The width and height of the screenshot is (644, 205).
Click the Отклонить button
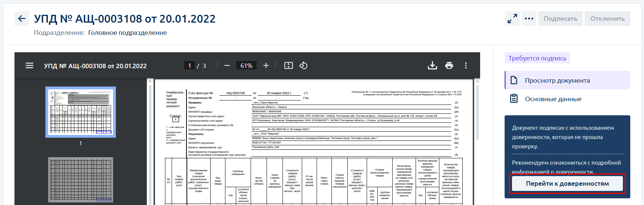607,19
